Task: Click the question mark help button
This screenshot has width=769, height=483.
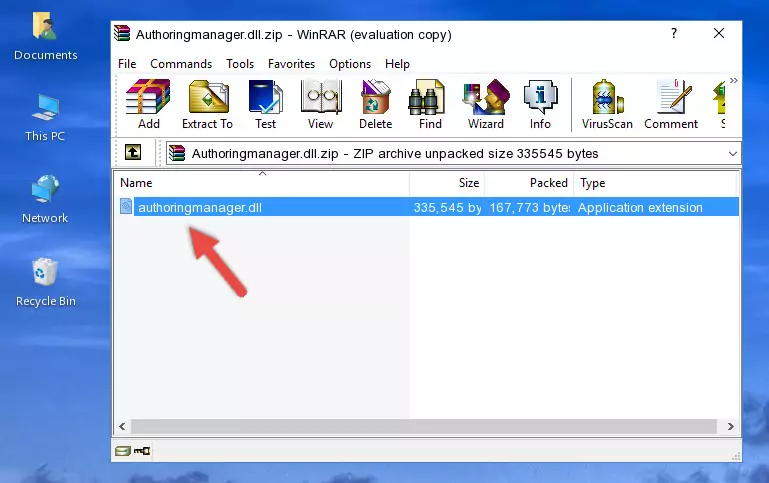Action: (674, 33)
